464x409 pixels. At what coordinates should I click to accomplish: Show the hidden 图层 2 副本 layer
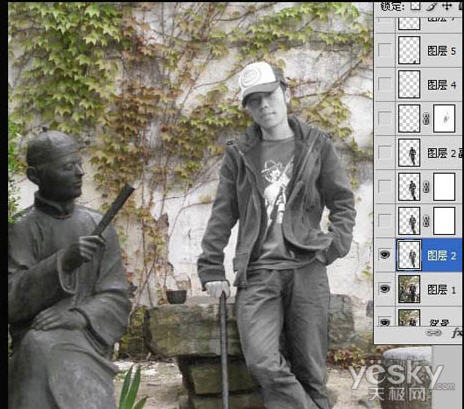point(385,153)
